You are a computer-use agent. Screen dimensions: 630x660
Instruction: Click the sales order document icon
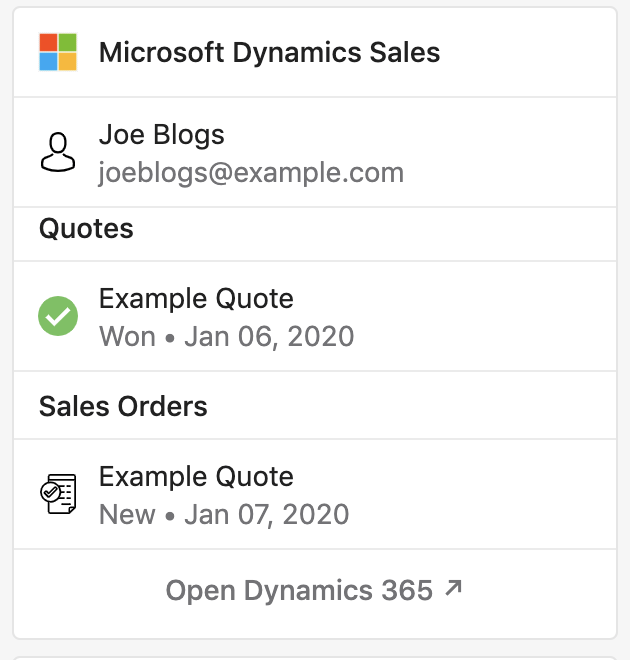tap(58, 494)
